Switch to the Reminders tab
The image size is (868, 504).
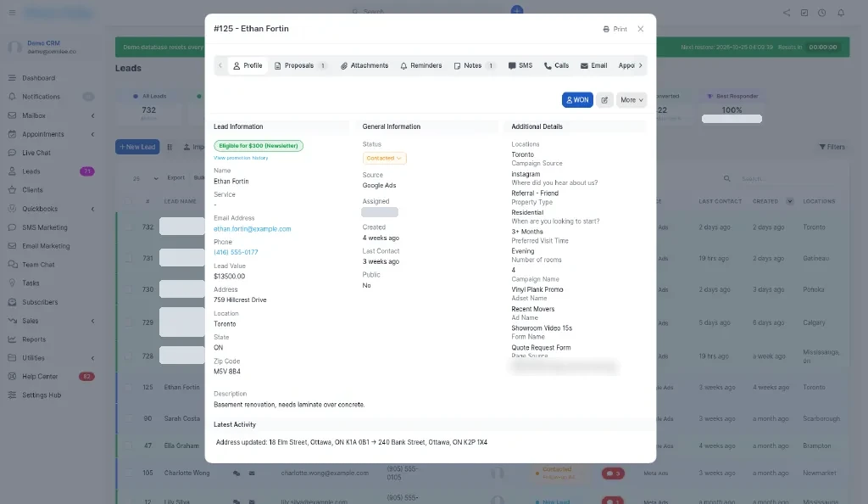click(x=420, y=66)
